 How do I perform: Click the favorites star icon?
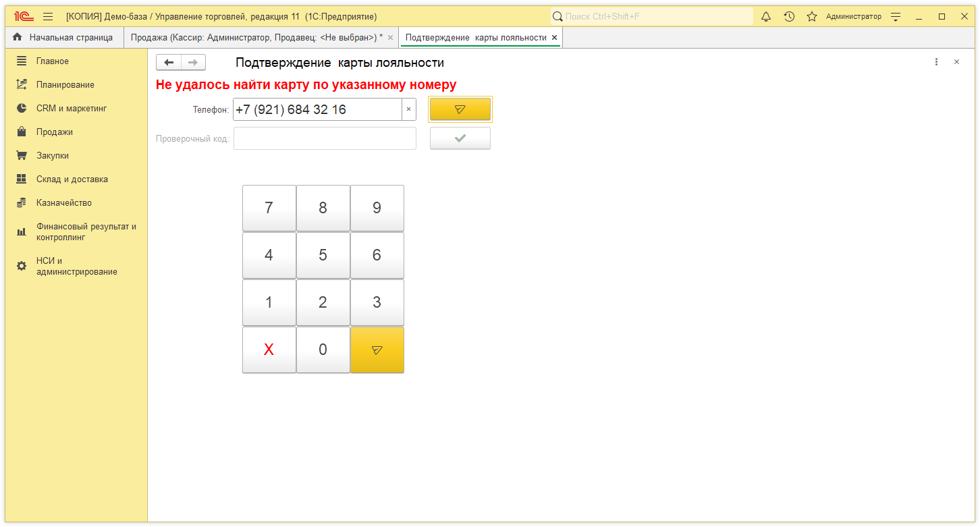pyautogui.click(x=812, y=17)
